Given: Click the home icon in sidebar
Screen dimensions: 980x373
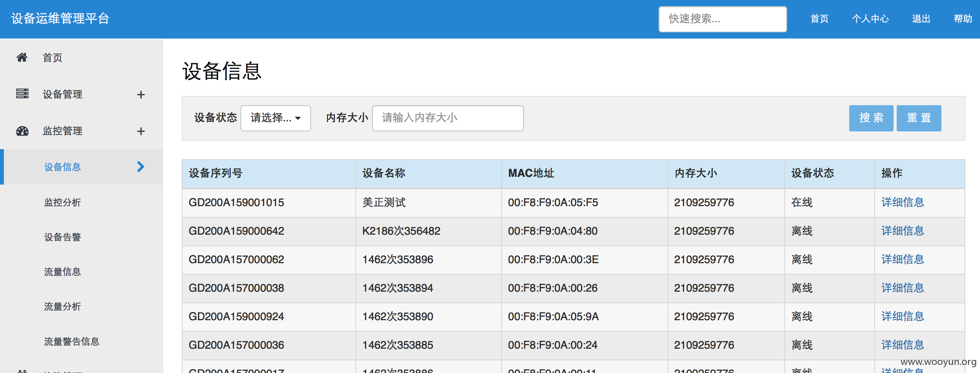Looking at the screenshot, I should click(x=22, y=57).
